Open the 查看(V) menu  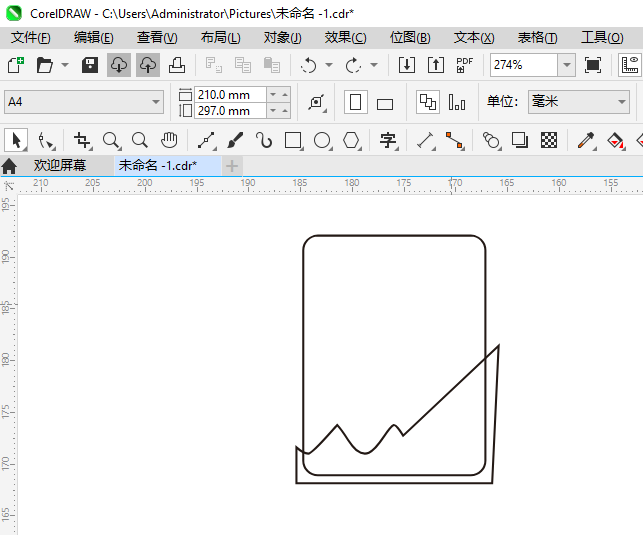pyautogui.click(x=157, y=38)
